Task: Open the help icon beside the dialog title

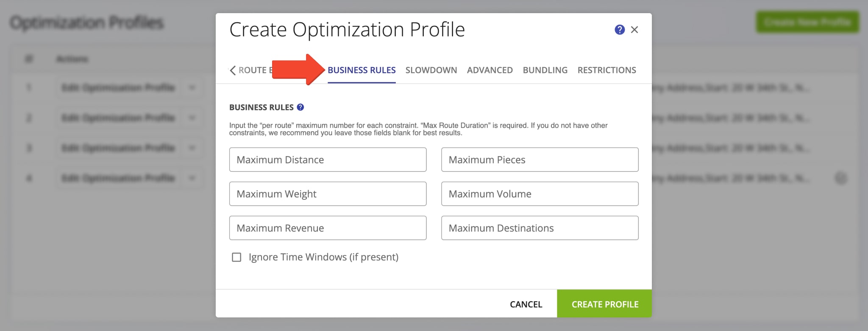Action: [620, 29]
